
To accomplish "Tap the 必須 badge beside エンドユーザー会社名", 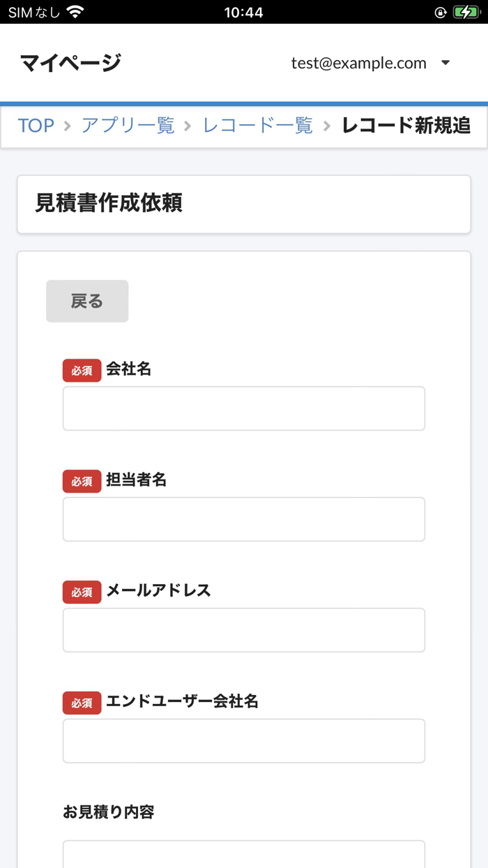I will pyautogui.click(x=82, y=703).
